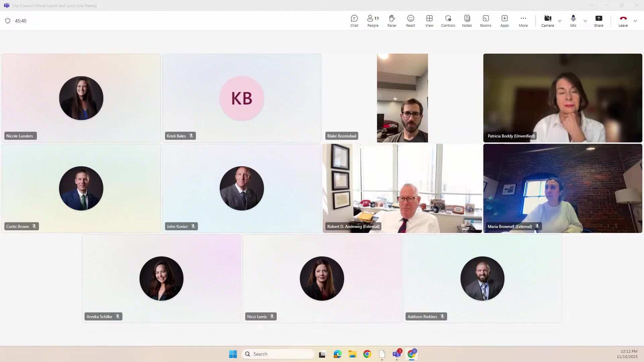Expand Mic options dropdown arrow
Image resolution: width=644 pixels, height=362 pixels.
585,21
